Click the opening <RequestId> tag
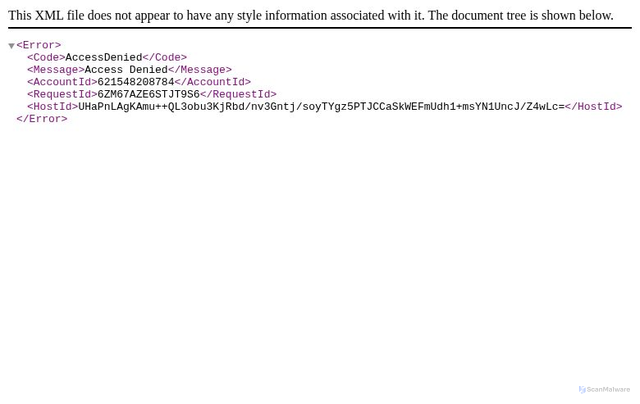The image size is (640, 404). 62,94
